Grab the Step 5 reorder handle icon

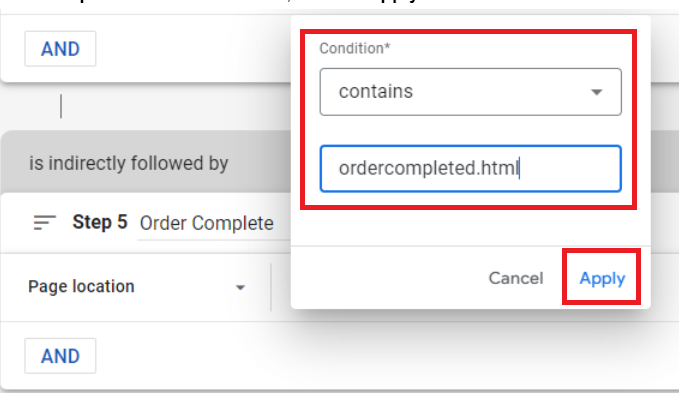[x=45, y=222]
